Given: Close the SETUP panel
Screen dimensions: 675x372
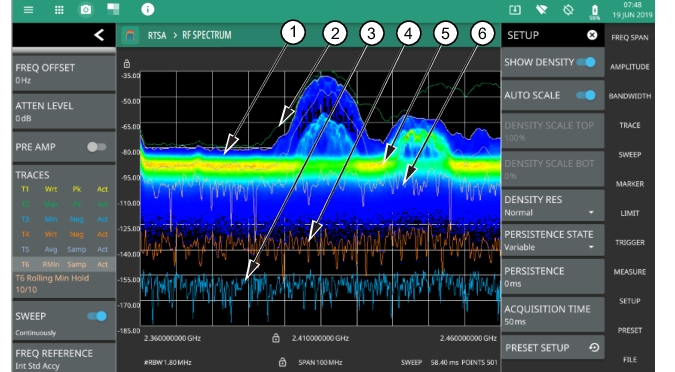Looking at the screenshot, I should [x=592, y=35].
